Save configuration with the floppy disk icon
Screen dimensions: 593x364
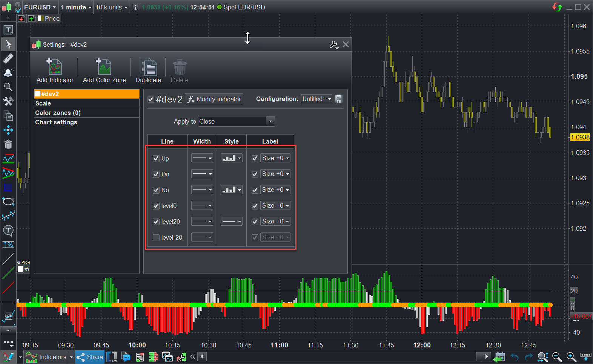coord(338,99)
